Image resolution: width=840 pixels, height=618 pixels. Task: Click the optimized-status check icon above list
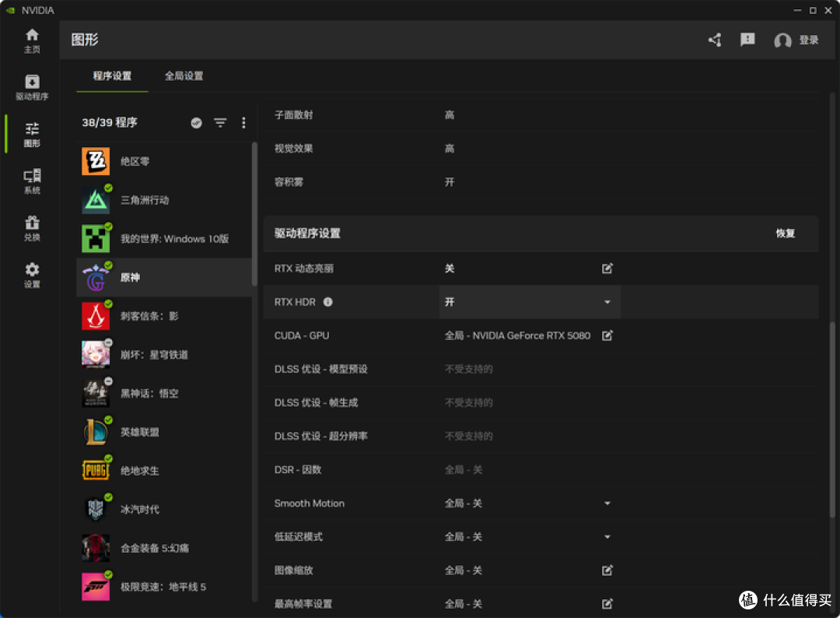[197, 123]
